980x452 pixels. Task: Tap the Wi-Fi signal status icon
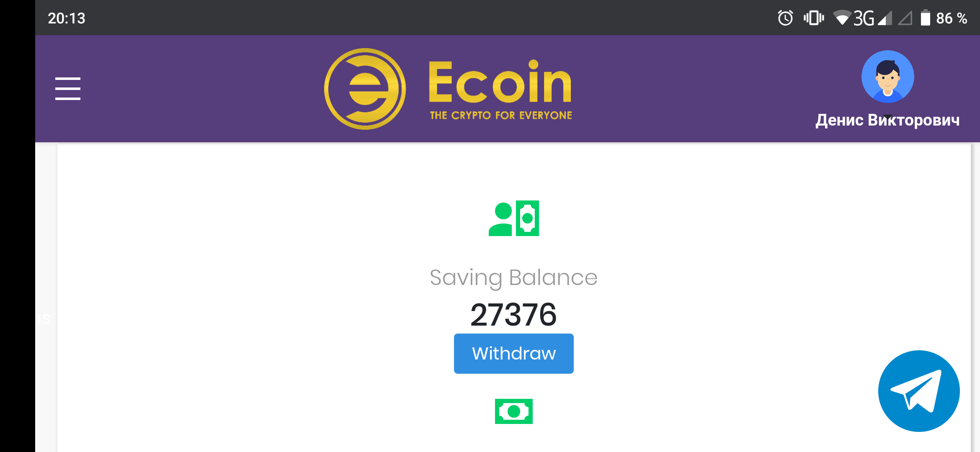pos(842,18)
